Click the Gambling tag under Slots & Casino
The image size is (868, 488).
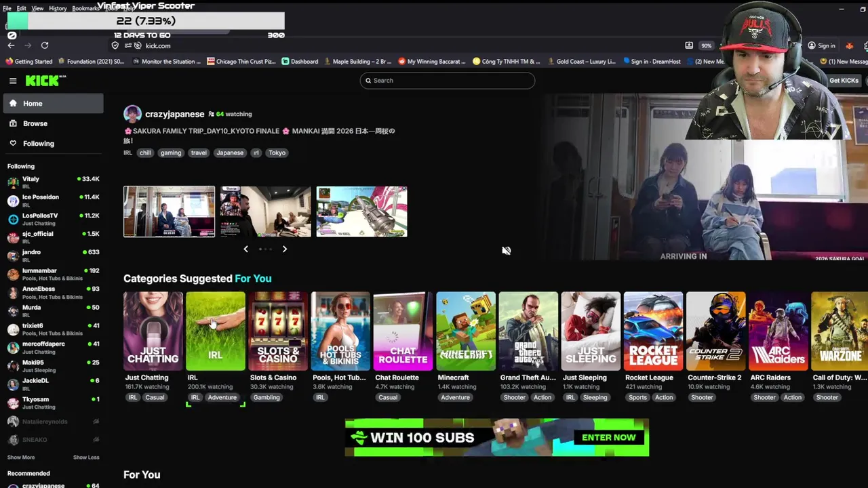point(267,398)
